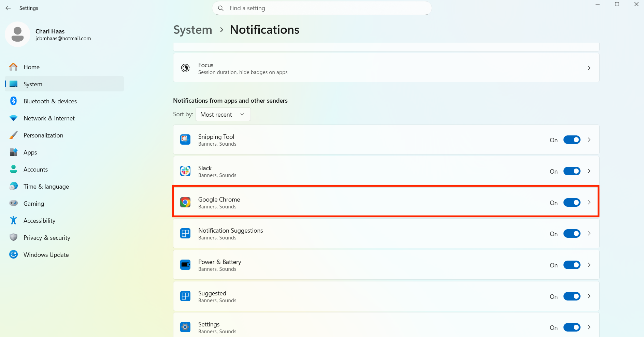Screen dimensions: 644x337
Task: Click the Accessibility person icon
Action: pos(13,220)
